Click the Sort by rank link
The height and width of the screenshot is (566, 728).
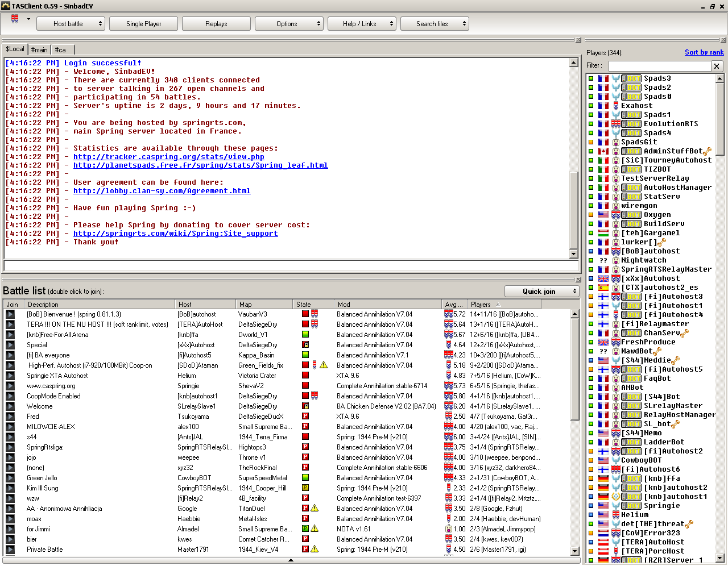(x=704, y=52)
